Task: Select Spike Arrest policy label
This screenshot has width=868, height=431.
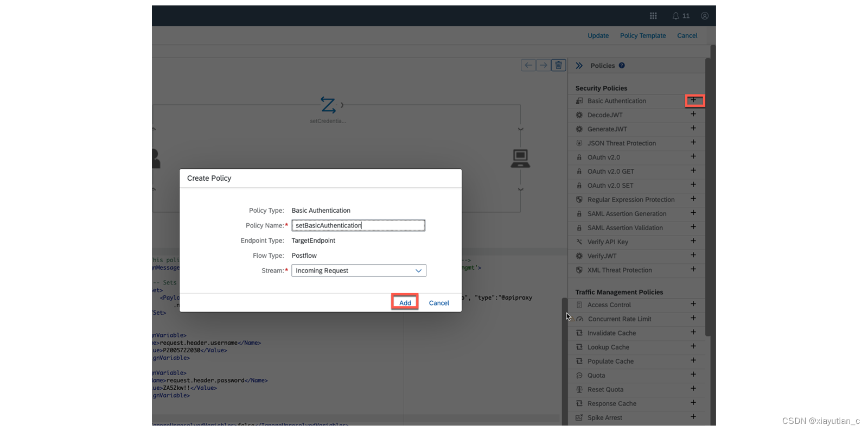Action: 605,418
